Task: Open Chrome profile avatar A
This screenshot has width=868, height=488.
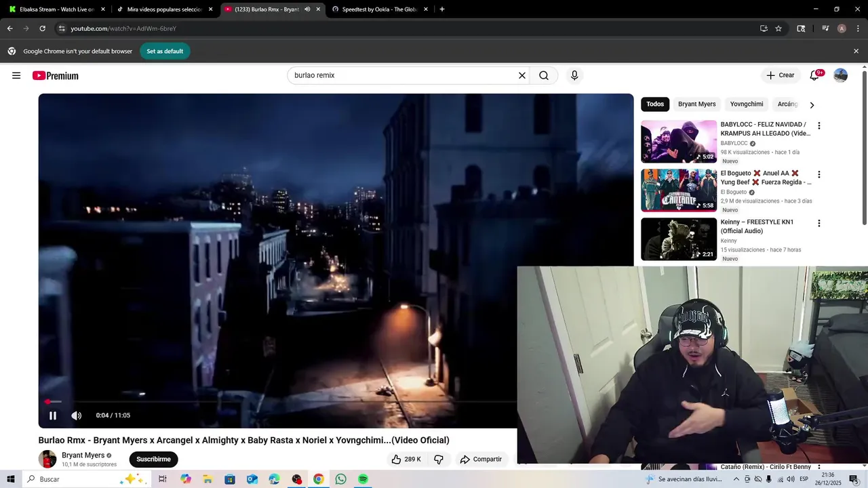Action: pyautogui.click(x=842, y=28)
